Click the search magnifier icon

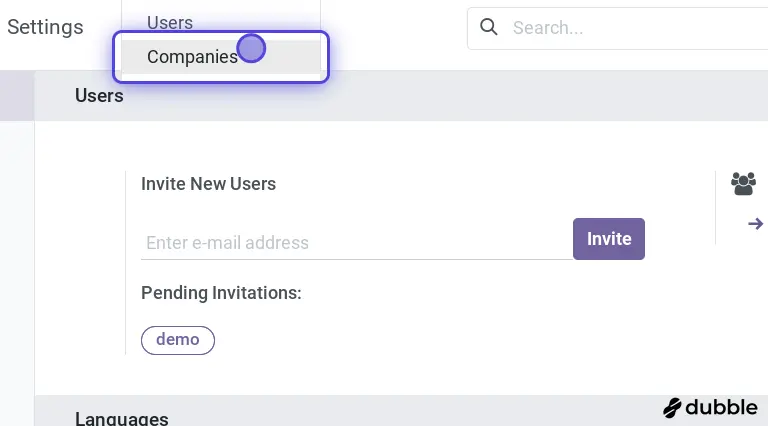point(489,27)
